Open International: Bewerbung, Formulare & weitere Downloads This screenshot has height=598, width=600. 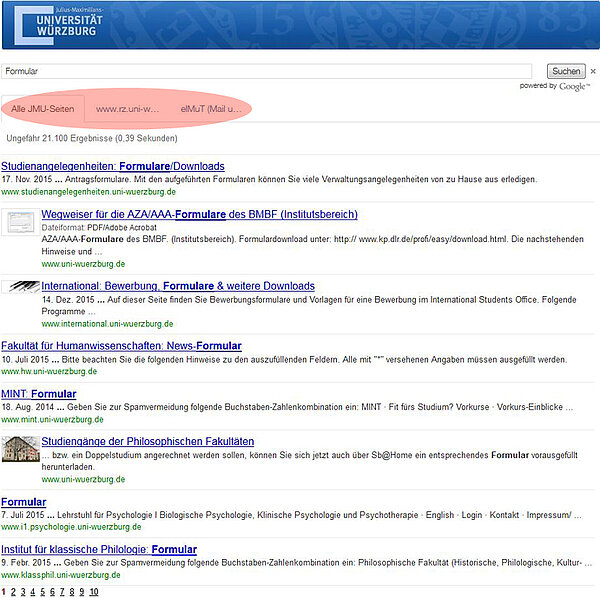[x=178, y=286]
